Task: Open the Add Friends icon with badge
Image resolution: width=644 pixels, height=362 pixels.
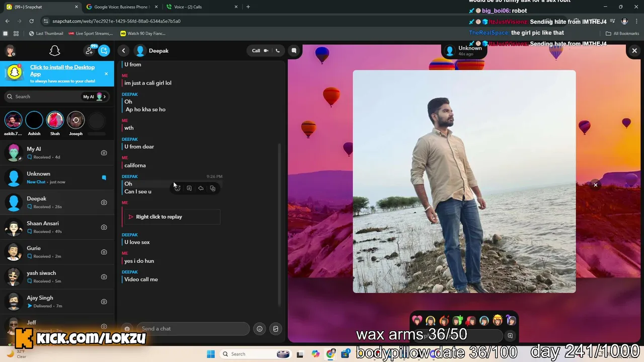Action: tap(90, 51)
